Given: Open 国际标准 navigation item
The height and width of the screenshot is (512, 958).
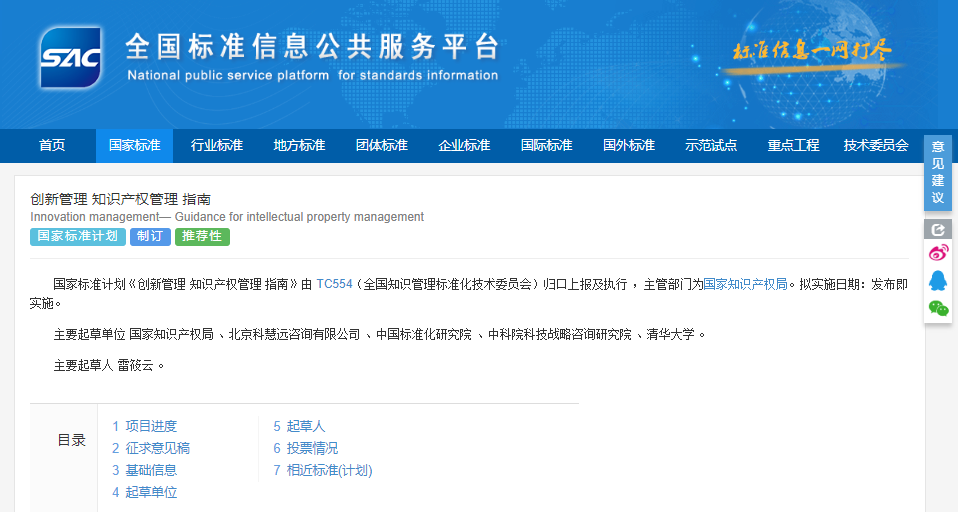Looking at the screenshot, I should point(546,145).
